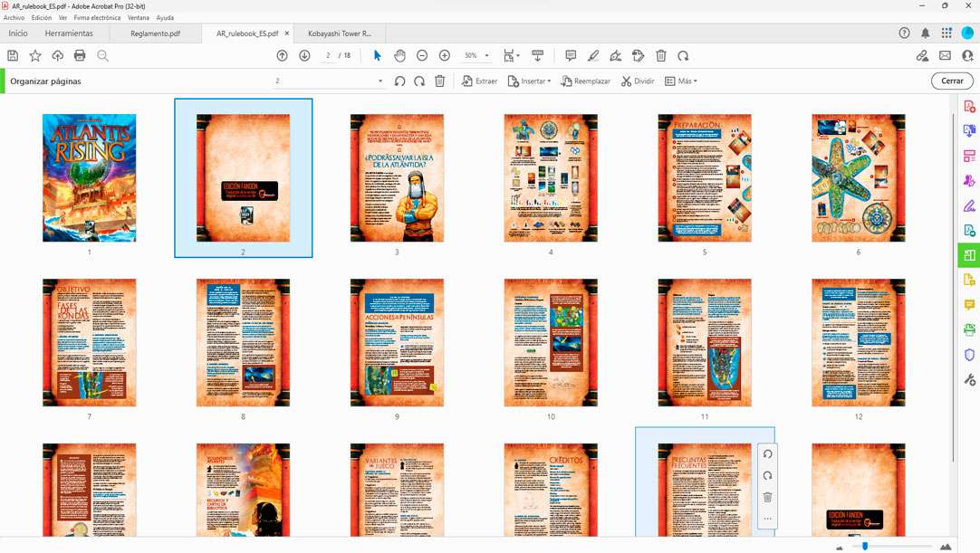980x553 pixels.
Task: Switch to the Kobayashi Tower tab
Action: [x=340, y=33]
